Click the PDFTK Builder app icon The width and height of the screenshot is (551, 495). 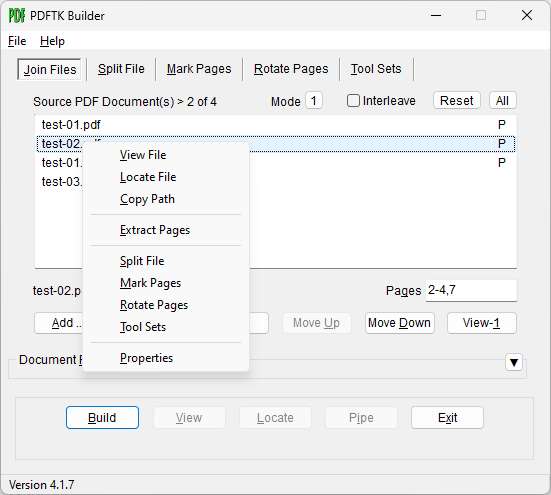pyautogui.click(x=17, y=15)
